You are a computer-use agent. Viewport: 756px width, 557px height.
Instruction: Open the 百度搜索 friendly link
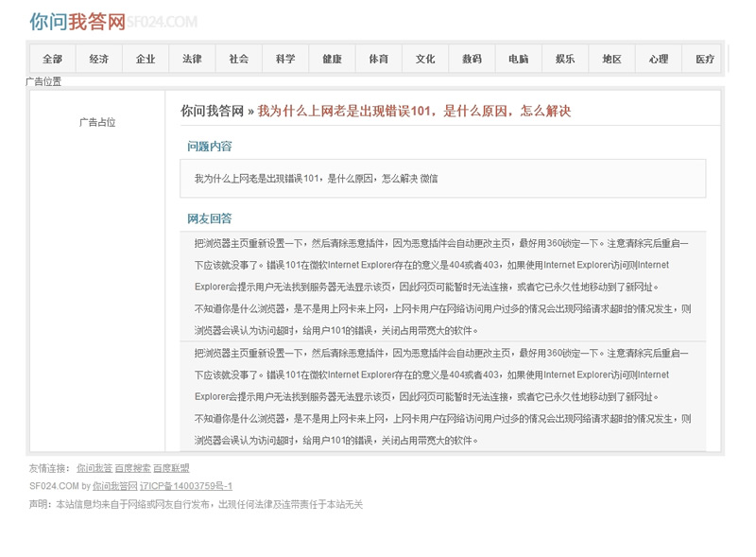point(132,468)
